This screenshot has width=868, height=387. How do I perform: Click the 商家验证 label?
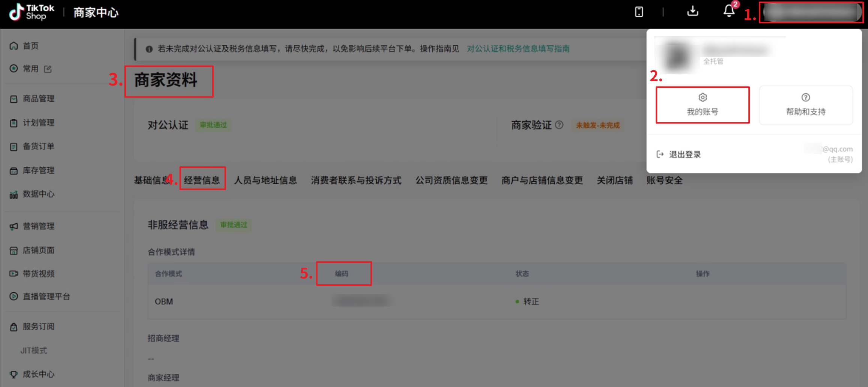pyautogui.click(x=531, y=125)
